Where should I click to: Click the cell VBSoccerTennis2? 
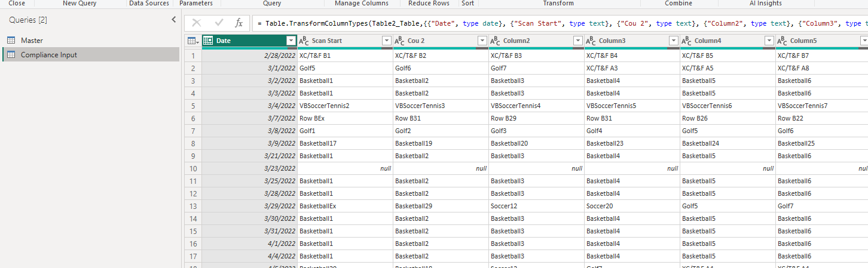[x=345, y=106]
